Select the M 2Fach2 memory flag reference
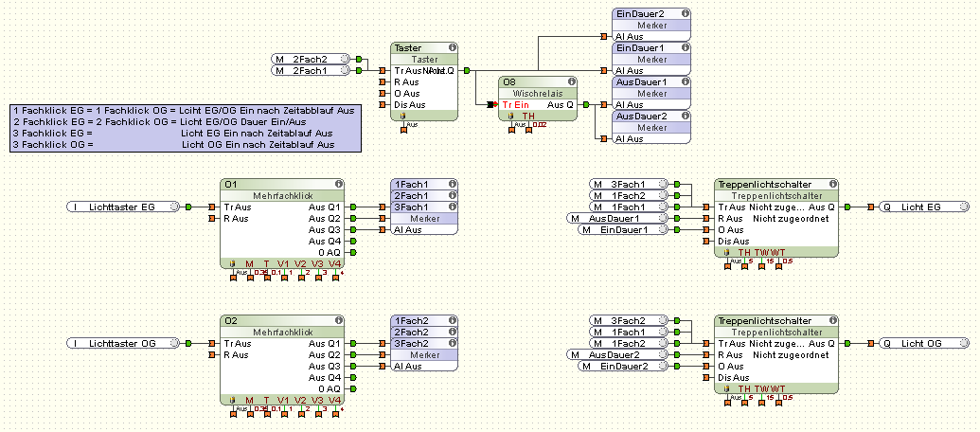This screenshot has height=432, width=980. click(309, 59)
